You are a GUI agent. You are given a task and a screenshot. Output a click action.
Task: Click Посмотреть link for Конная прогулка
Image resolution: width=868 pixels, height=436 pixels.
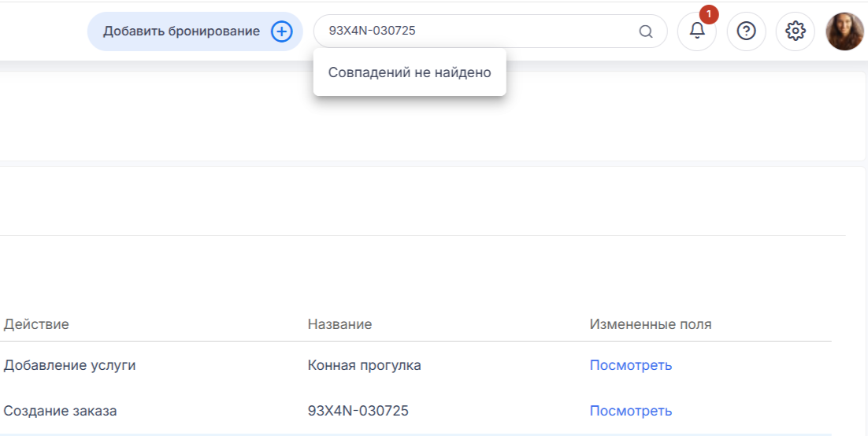click(631, 365)
